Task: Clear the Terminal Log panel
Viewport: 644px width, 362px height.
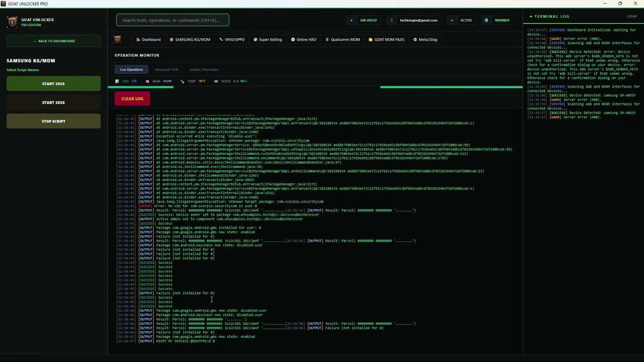Action: pyautogui.click(x=632, y=17)
